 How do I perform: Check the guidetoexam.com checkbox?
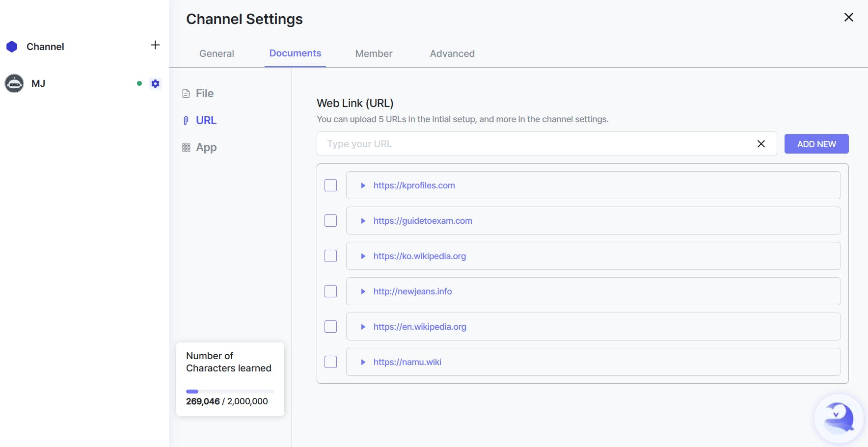click(x=330, y=220)
